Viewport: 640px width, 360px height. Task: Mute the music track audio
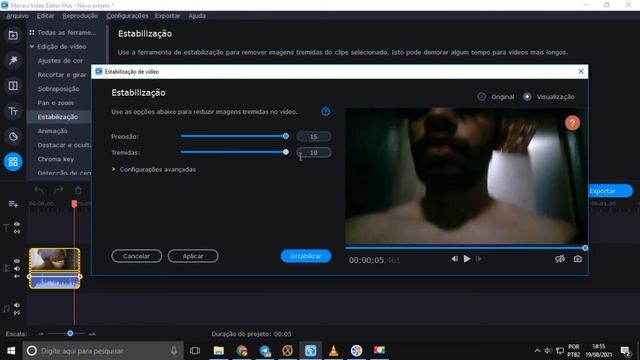click(x=17, y=305)
